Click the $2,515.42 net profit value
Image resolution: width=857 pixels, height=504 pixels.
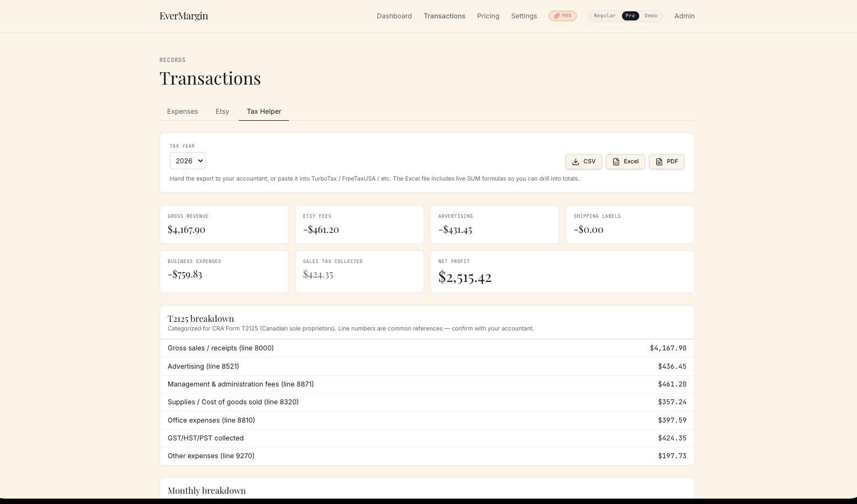click(465, 278)
